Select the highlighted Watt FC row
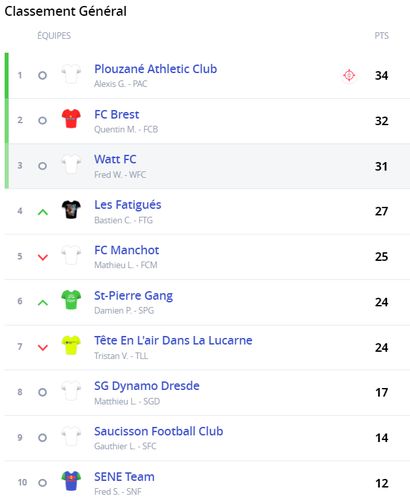Viewport: 410px width, 500px height. click(209, 166)
